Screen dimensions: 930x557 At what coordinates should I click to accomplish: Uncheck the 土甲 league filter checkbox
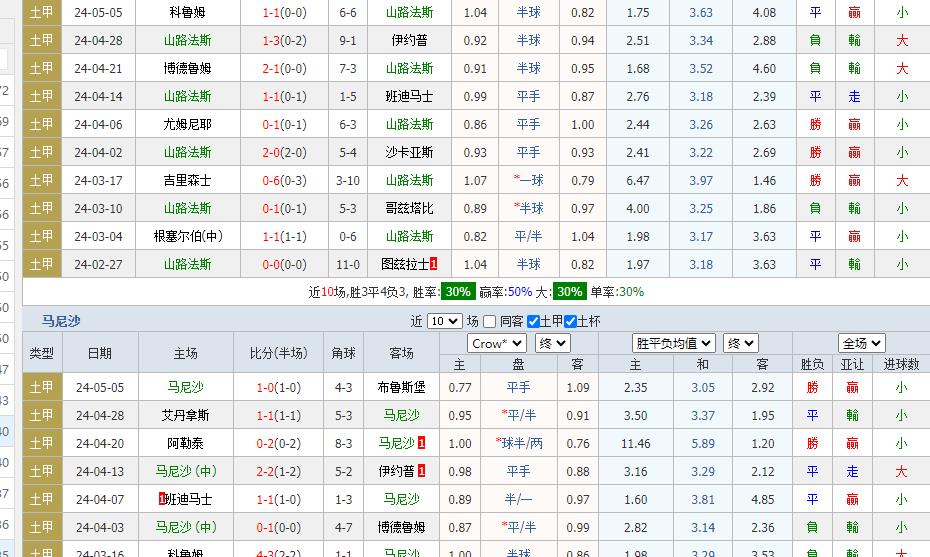[x=533, y=321]
